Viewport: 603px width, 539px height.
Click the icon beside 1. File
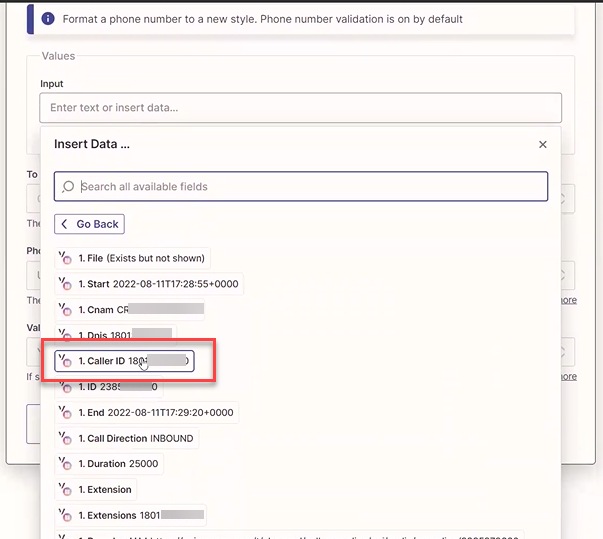point(65,258)
